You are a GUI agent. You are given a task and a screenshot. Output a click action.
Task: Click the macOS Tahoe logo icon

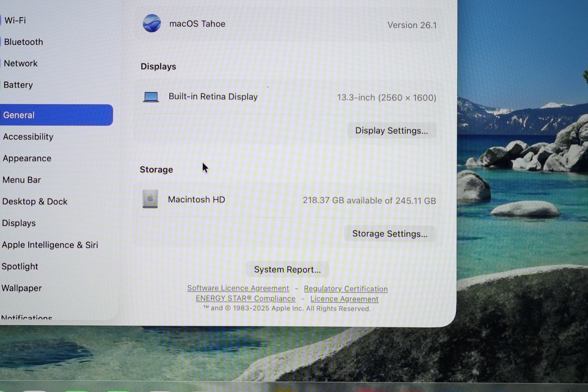[x=152, y=24]
